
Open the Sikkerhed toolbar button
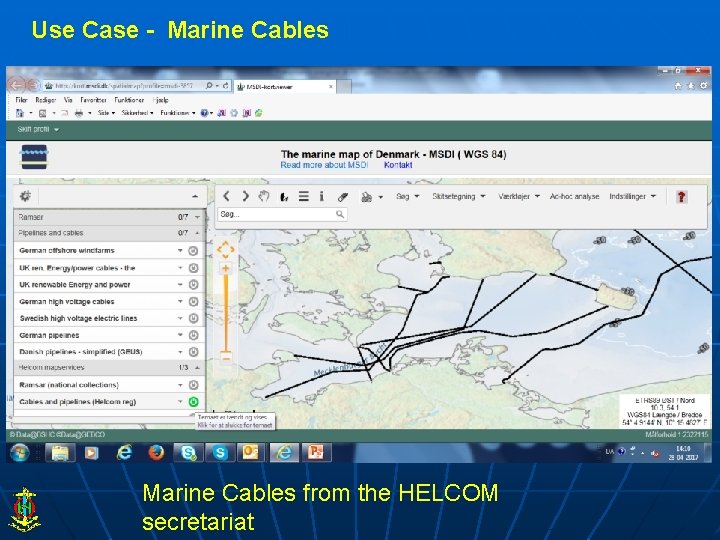[137, 113]
